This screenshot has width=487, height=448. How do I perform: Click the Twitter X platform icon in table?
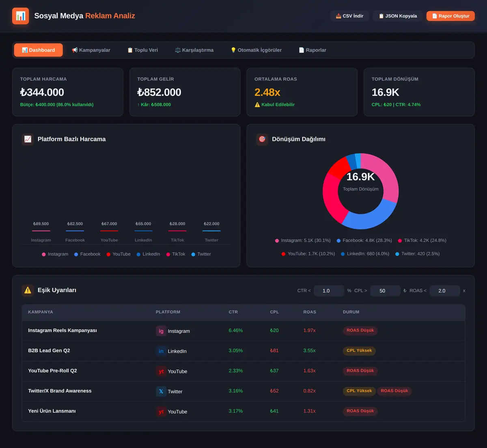(x=161, y=391)
